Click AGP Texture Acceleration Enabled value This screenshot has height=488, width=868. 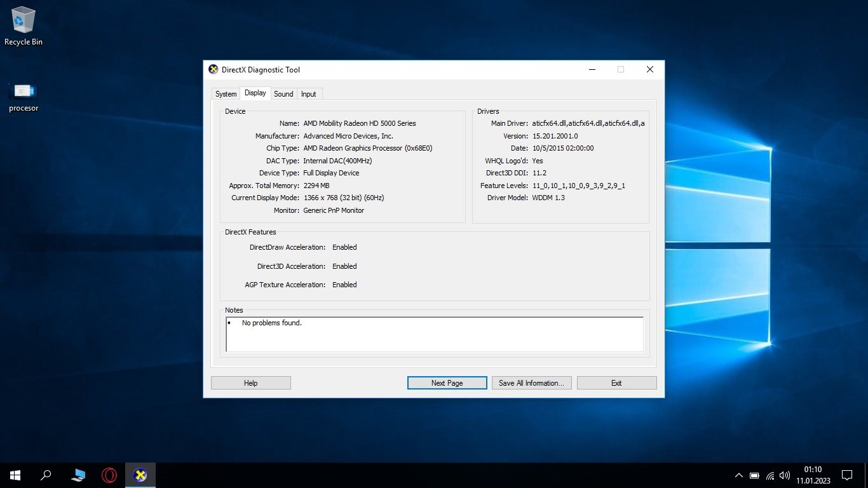[344, 285]
